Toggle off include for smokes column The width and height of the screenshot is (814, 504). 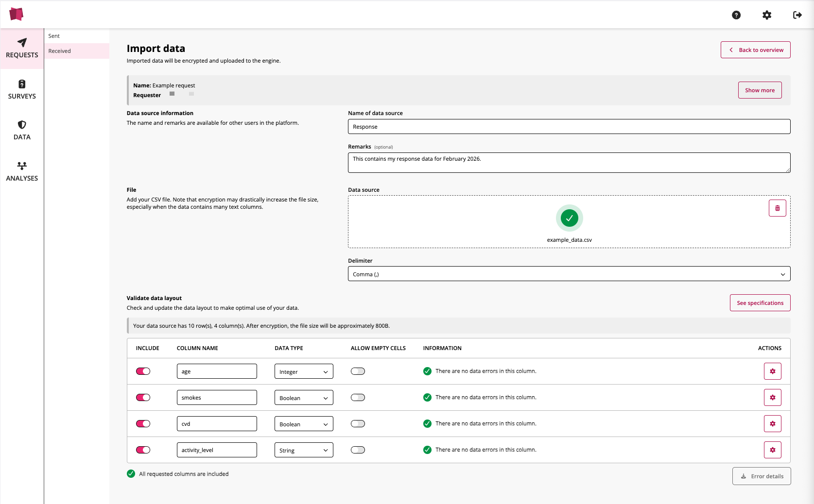point(143,398)
